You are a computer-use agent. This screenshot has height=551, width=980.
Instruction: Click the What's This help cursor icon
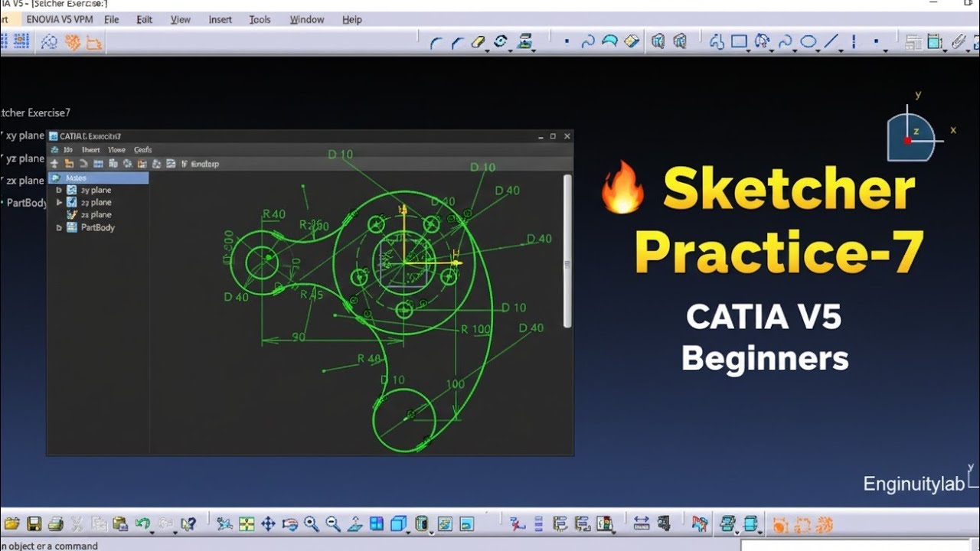point(188,524)
